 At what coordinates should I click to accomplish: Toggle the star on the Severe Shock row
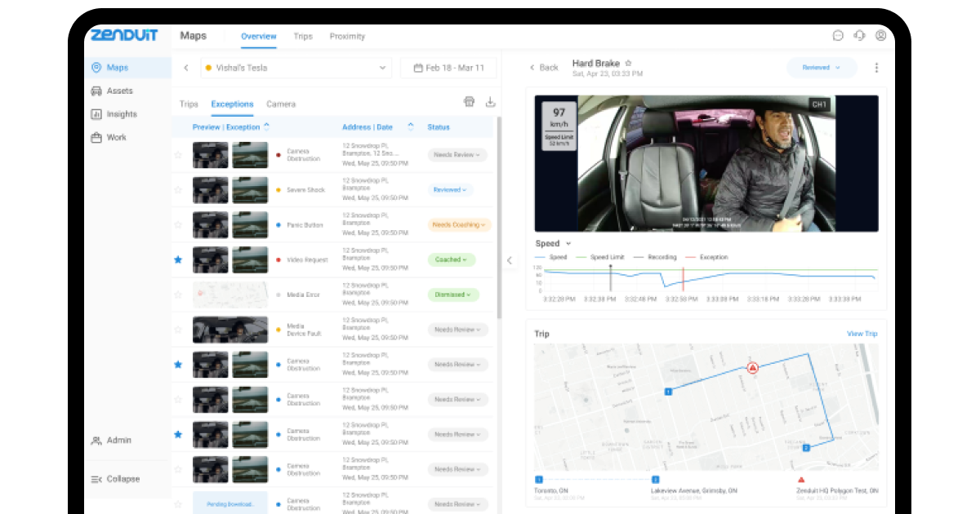pos(178,190)
